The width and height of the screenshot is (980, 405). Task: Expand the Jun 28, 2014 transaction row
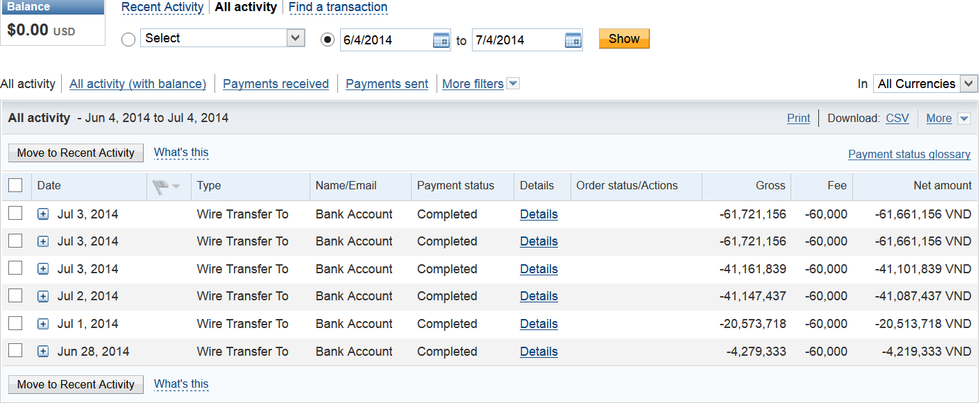43,352
